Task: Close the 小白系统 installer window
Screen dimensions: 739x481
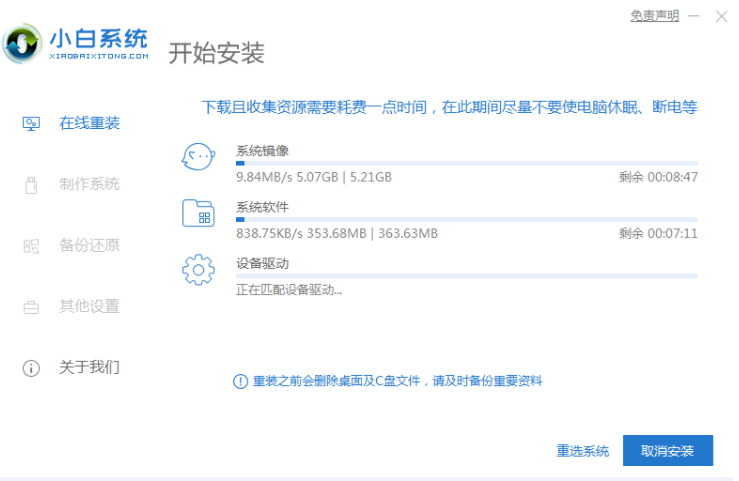Action: coord(720,16)
